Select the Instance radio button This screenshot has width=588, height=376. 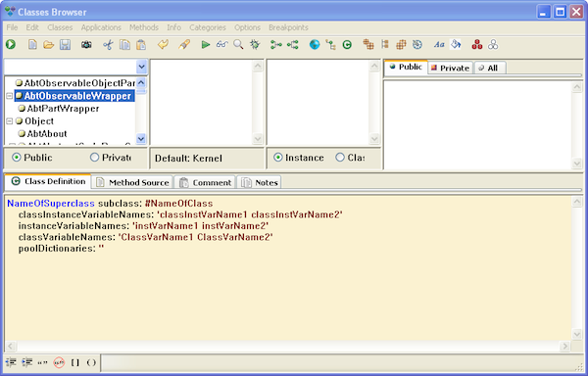click(299, 158)
